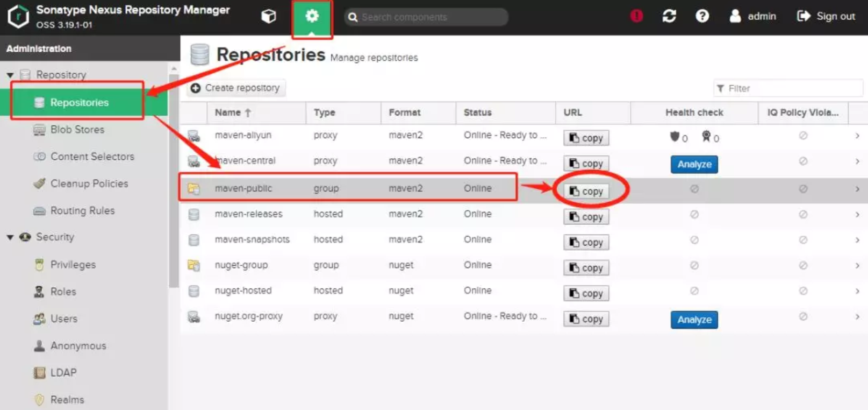The width and height of the screenshot is (868, 410).
Task: Analyze health of nuget.org-proxy
Action: click(x=694, y=320)
